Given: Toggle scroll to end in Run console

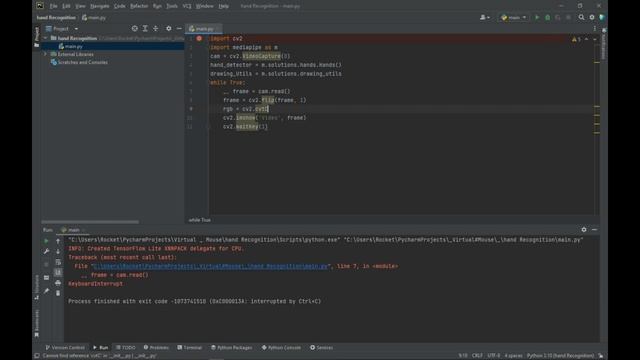Looking at the screenshot, I should (58, 272).
